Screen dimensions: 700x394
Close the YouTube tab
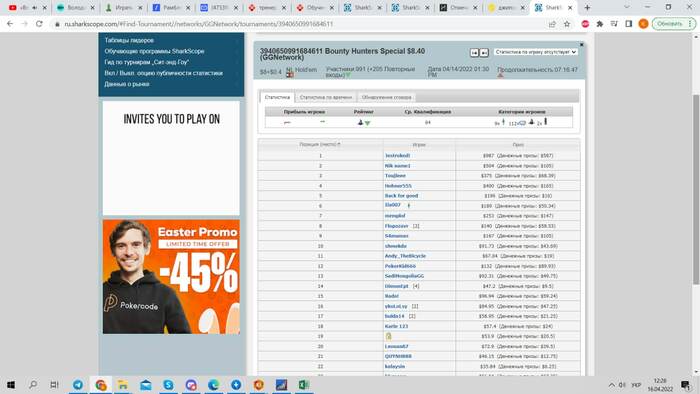[44, 8]
